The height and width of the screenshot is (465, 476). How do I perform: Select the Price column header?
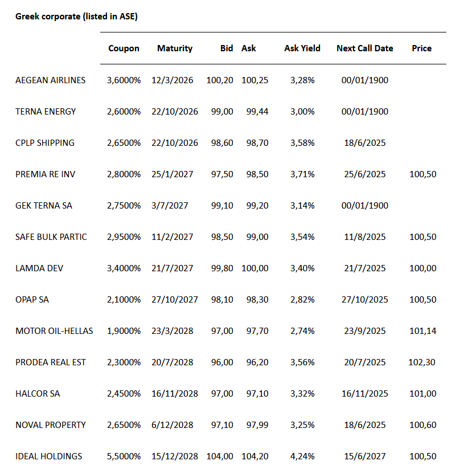pos(421,48)
